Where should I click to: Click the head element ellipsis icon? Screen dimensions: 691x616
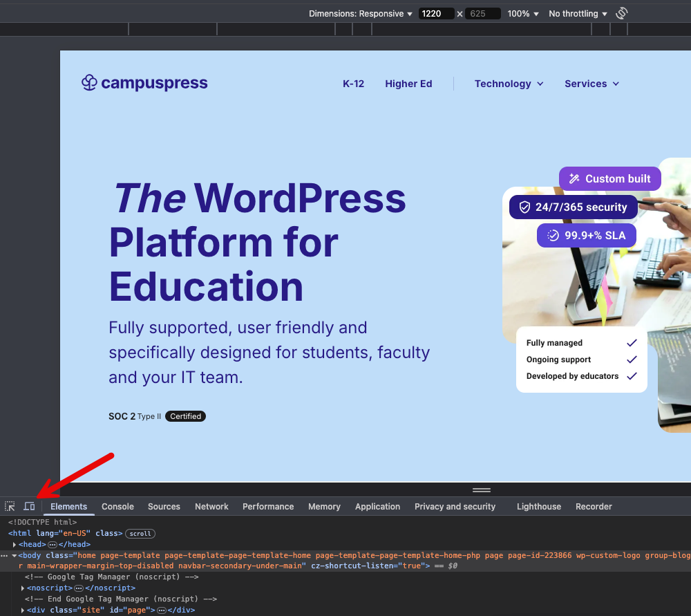point(53,545)
